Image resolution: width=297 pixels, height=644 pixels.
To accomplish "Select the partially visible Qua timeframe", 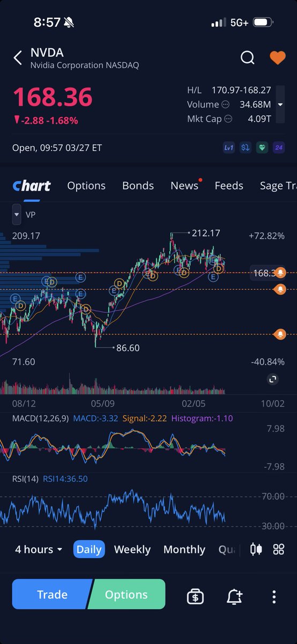I will click(227, 550).
